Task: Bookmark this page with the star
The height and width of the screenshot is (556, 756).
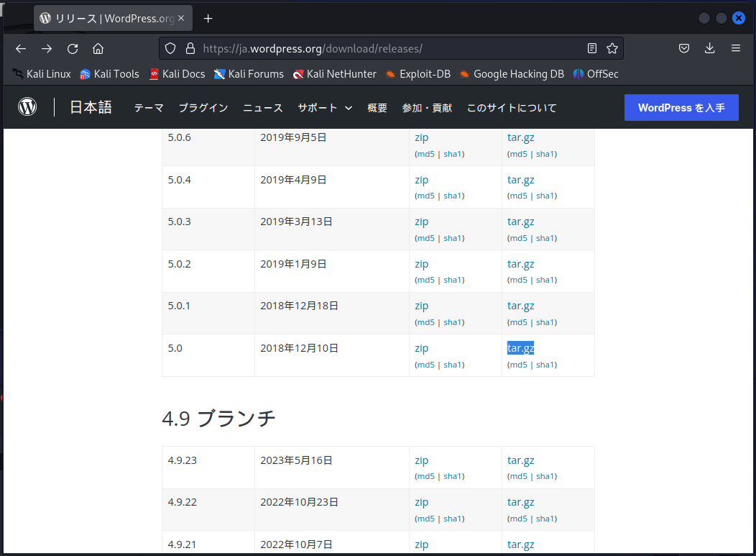Action: [612, 49]
